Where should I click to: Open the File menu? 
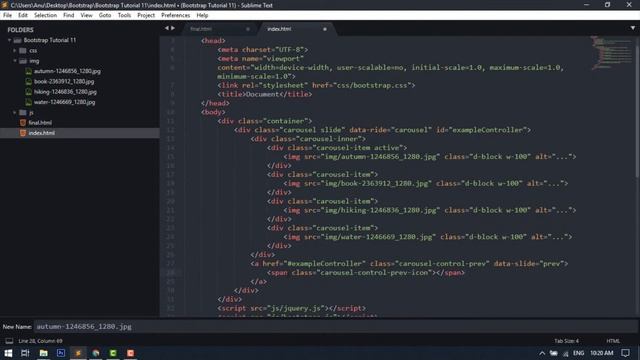tap(7, 16)
